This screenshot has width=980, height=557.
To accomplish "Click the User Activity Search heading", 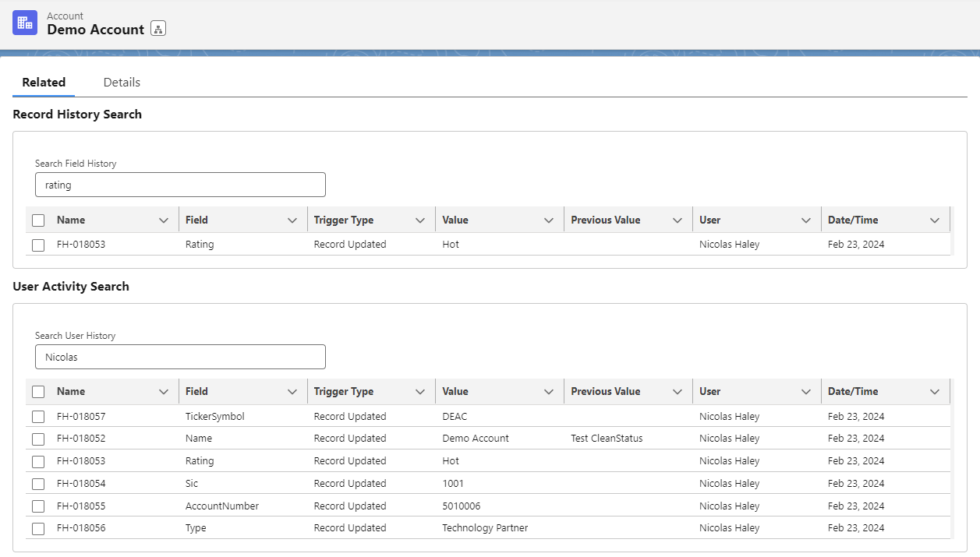I will point(71,287).
